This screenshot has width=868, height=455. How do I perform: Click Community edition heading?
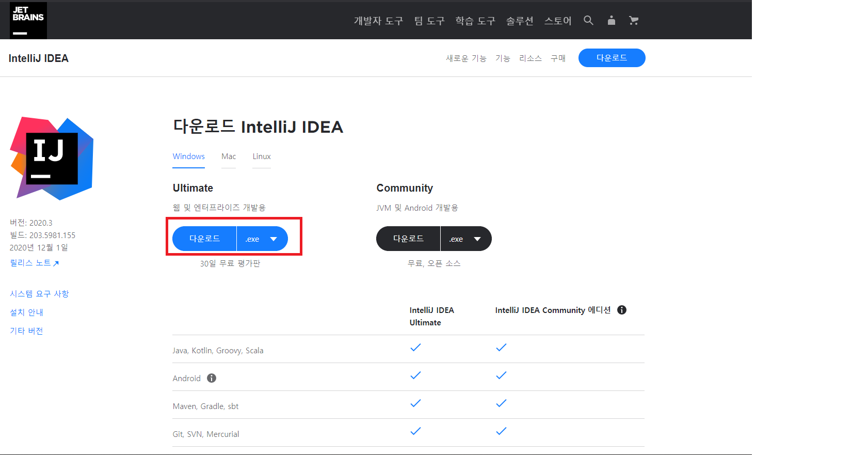pos(405,188)
